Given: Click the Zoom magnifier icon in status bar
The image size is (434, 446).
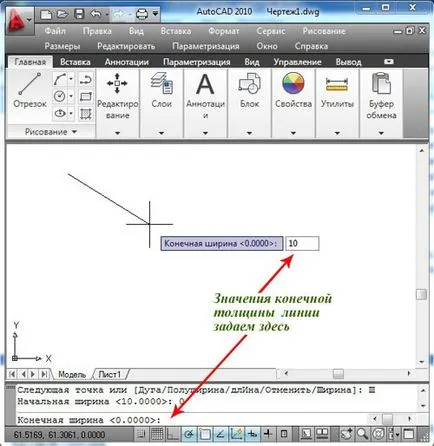Looking at the screenshot, I should click(x=362, y=434).
